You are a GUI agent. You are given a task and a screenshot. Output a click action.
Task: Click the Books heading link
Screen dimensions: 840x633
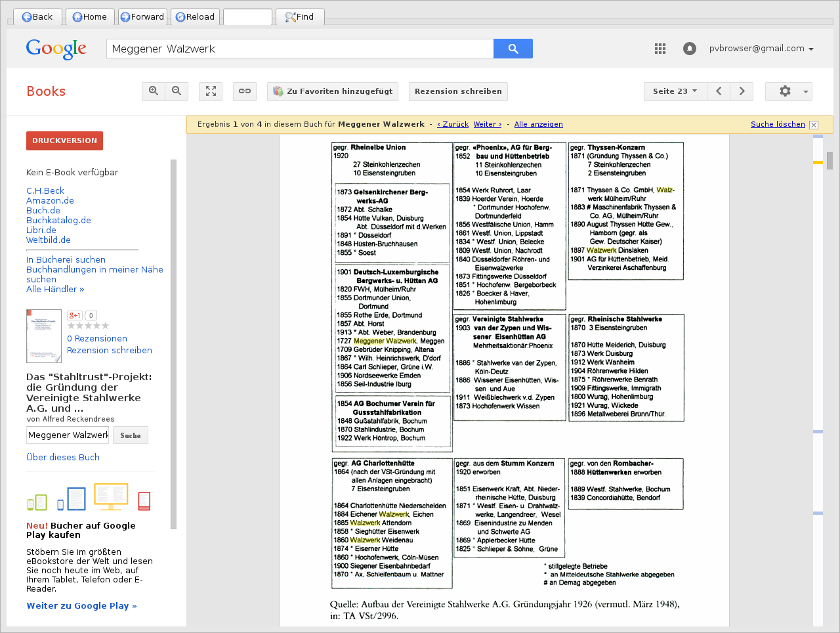[46, 91]
